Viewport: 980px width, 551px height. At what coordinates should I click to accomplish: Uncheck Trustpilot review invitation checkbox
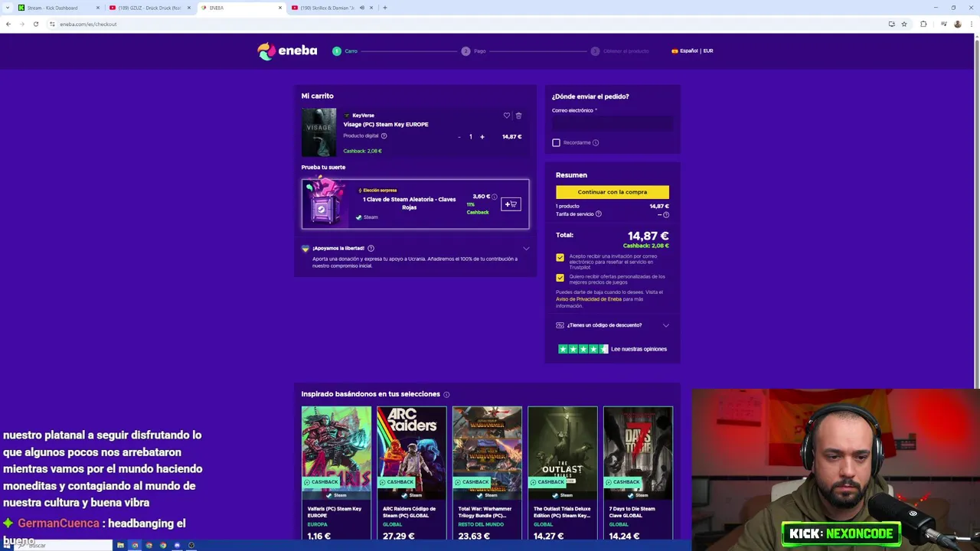click(560, 258)
